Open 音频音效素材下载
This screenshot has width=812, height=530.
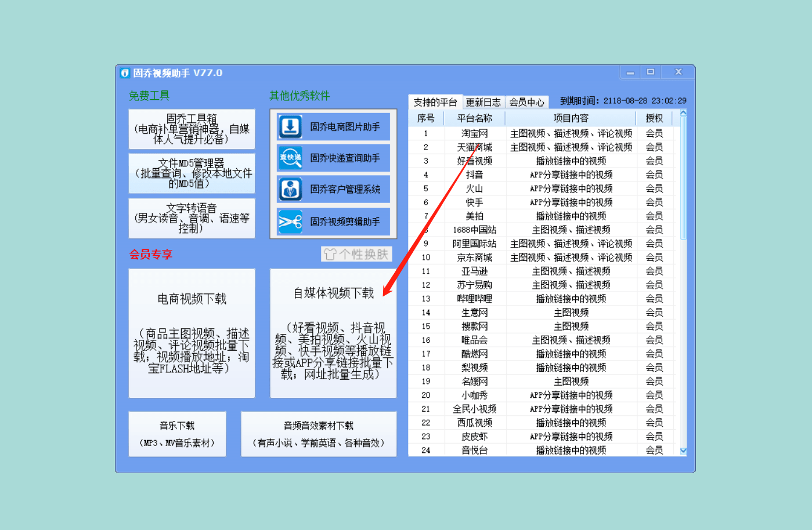318,433
